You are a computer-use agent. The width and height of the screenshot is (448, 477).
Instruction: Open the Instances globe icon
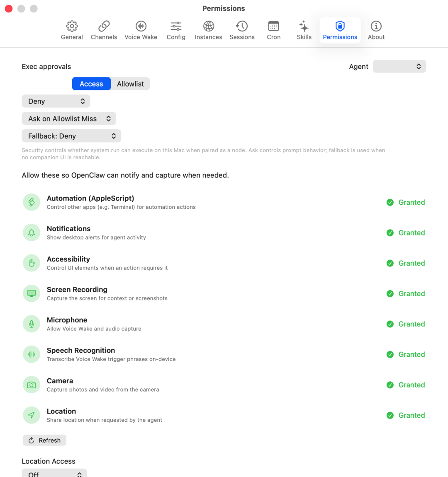(x=208, y=26)
